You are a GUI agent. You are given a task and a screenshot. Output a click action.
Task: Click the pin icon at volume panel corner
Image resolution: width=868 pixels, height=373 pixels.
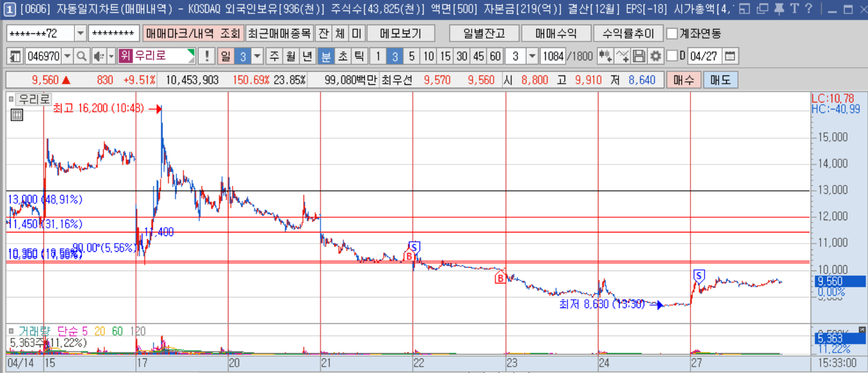click(862, 328)
